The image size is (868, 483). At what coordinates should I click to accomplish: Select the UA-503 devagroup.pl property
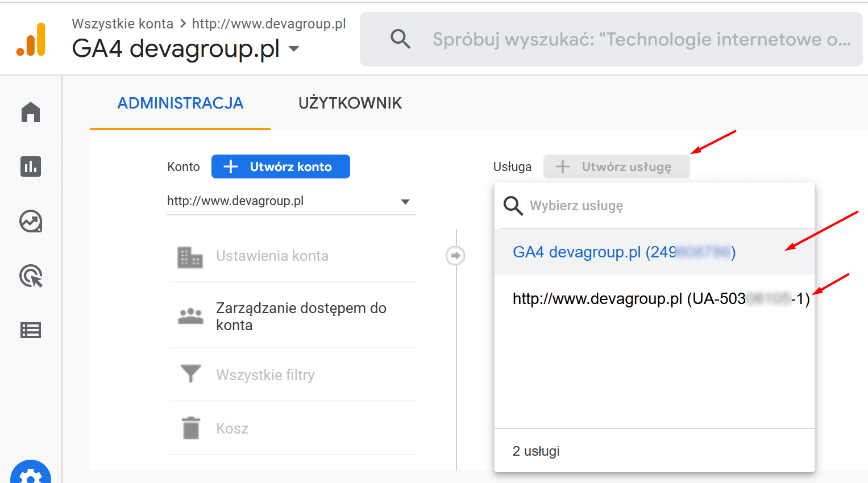654,298
